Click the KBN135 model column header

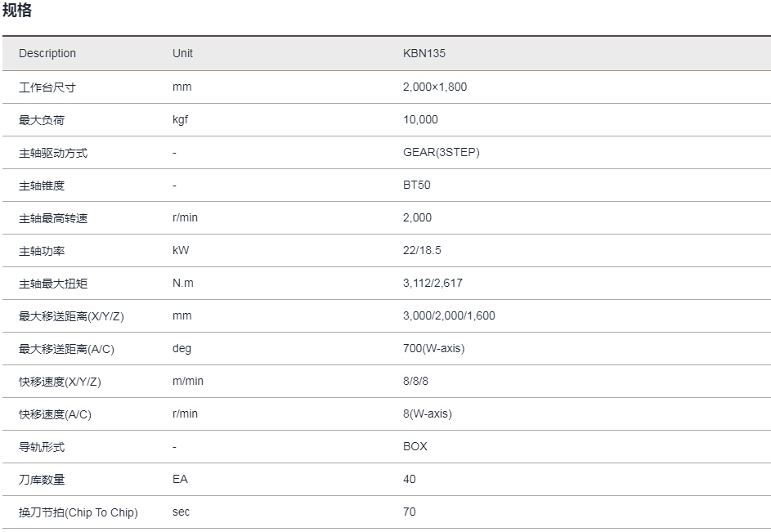pos(424,53)
